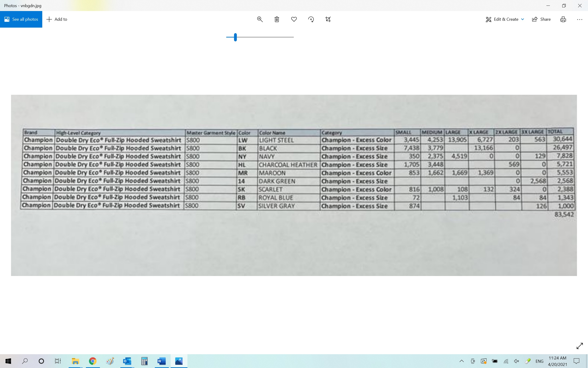588x368 pixels.
Task: Enter fullscreen with diagonal arrows icon
Action: (x=580, y=346)
